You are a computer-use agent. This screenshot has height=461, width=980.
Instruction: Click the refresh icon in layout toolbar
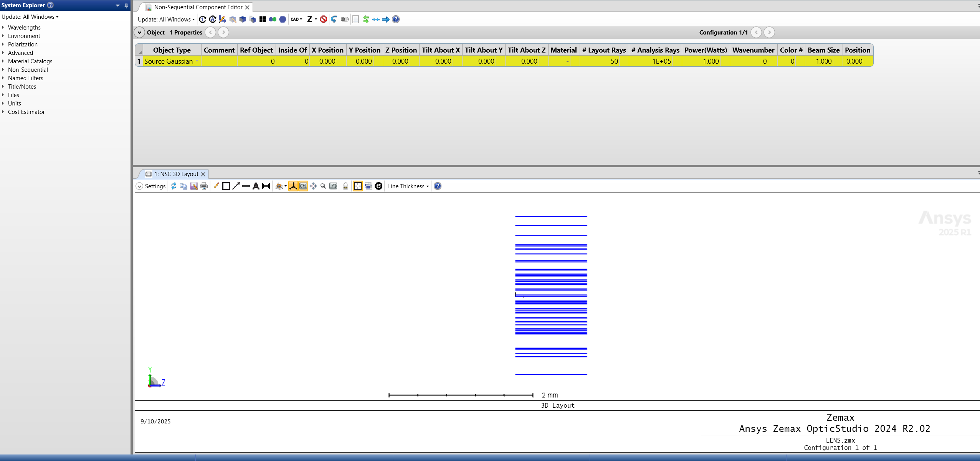(174, 186)
